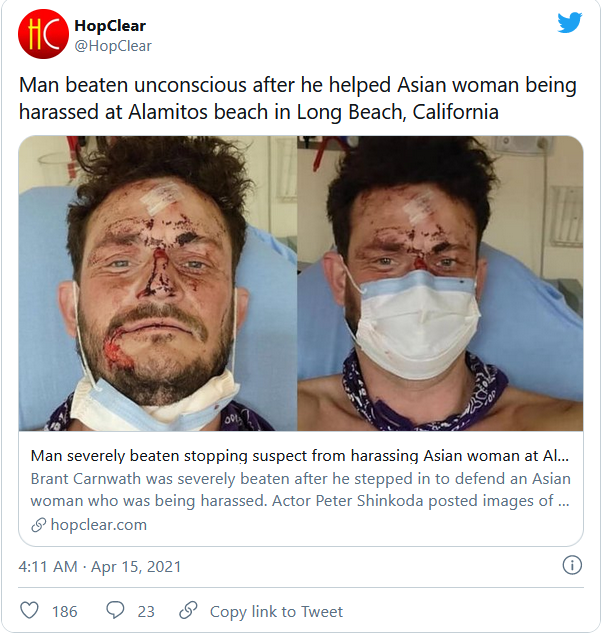This screenshot has height=636, width=601.
Task: Click the Twitter bird logo
Action: coord(570,22)
